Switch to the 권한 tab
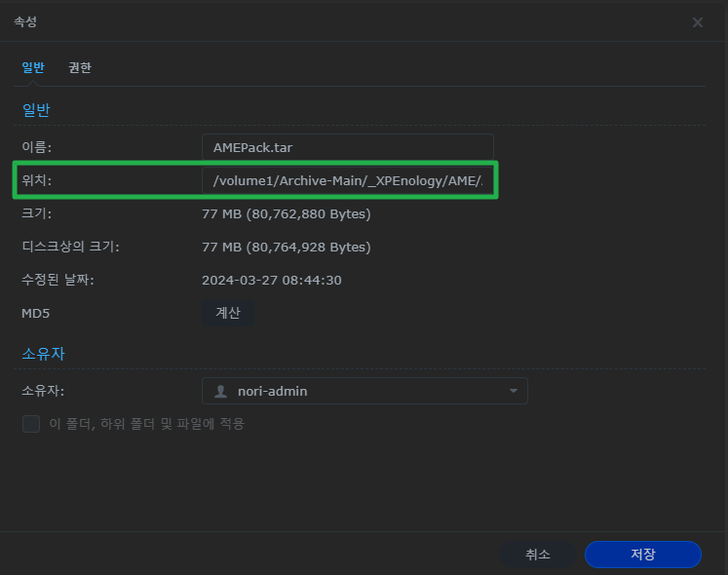This screenshot has height=575, width=728. tap(80, 67)
